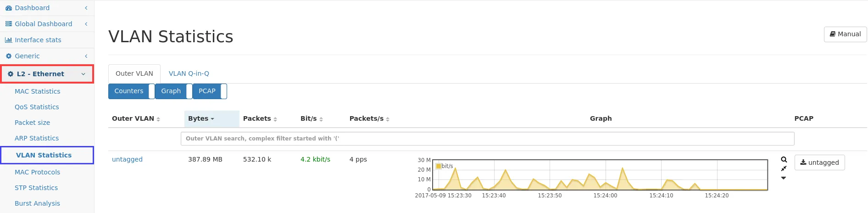This screenshot has height=213, width=868.
Task: Collapse the L2 - Ethernet menu chevron
Action: pos(83,74)
